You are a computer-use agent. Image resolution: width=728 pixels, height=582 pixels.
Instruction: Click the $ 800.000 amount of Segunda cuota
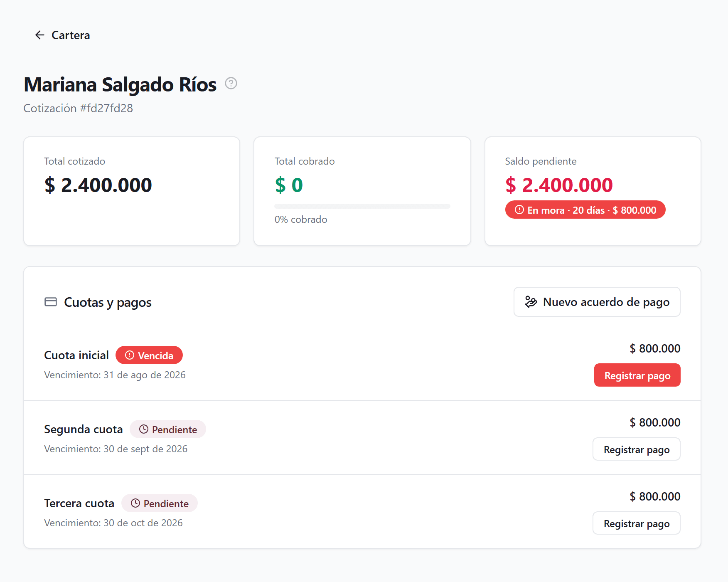tap(655, 422)
